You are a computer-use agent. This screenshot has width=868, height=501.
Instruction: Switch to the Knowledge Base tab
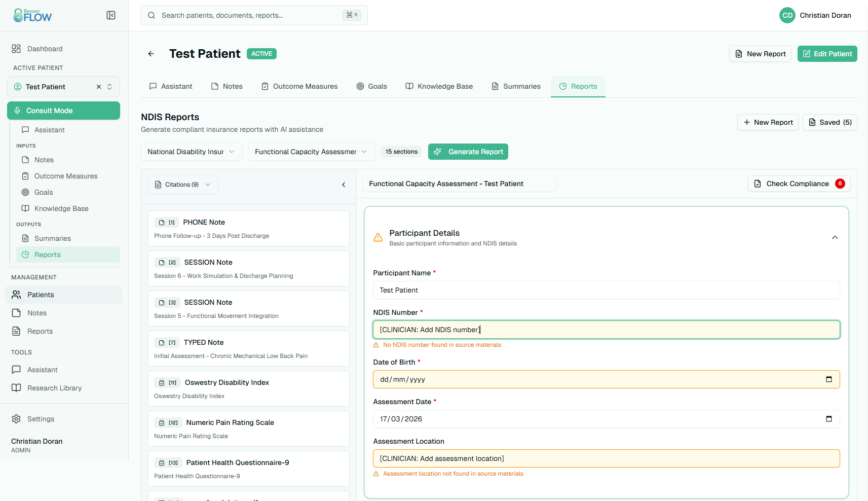coord(439,86)
